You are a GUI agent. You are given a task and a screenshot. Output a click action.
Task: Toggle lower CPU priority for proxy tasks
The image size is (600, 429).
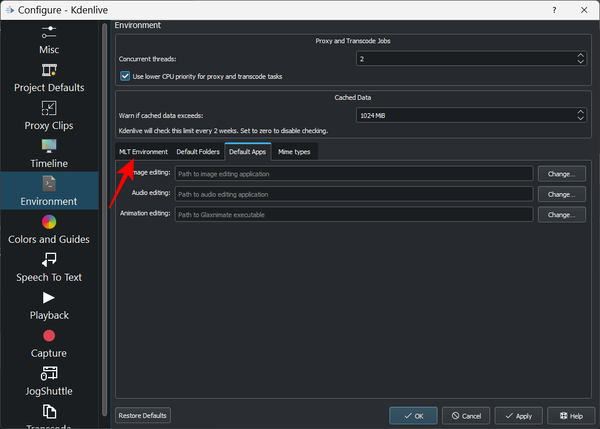click(125, 76)
